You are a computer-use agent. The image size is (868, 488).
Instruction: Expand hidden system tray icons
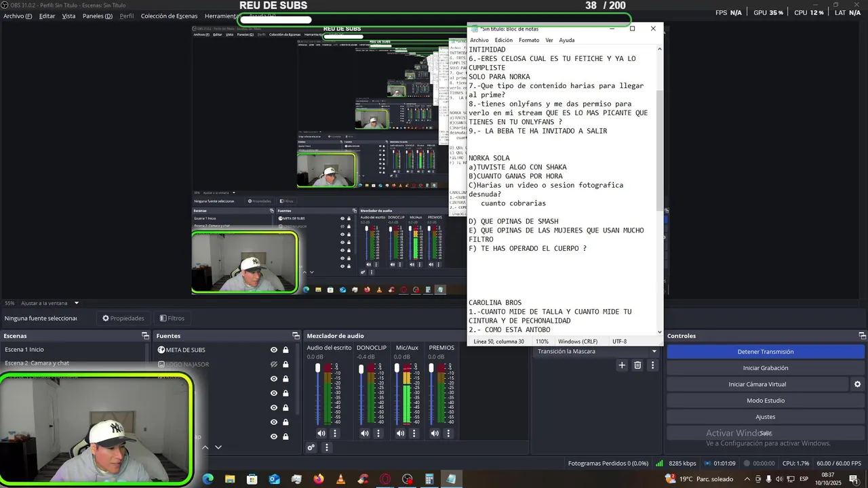(x=747, y=479)
